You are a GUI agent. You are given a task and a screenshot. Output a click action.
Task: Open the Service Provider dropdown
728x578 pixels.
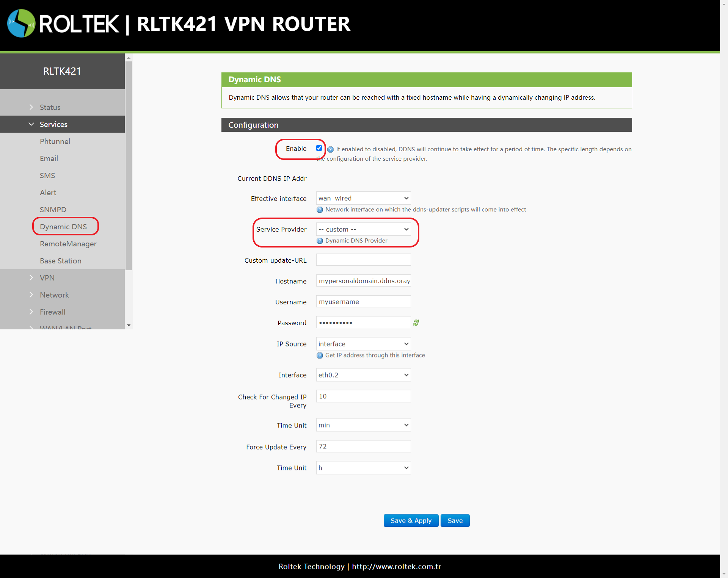pos(363,229)
